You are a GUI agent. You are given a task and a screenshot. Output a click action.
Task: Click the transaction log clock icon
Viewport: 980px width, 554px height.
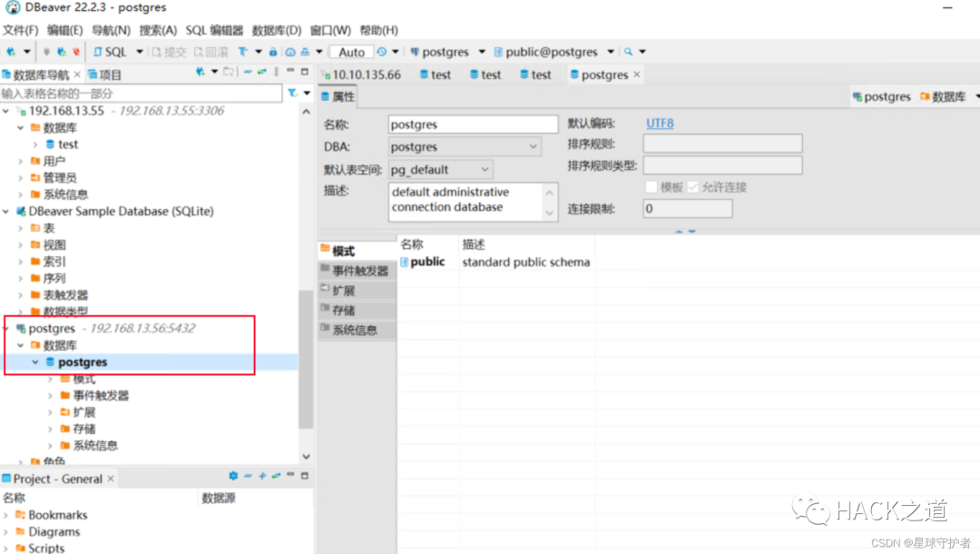click(x=381, y=52)
